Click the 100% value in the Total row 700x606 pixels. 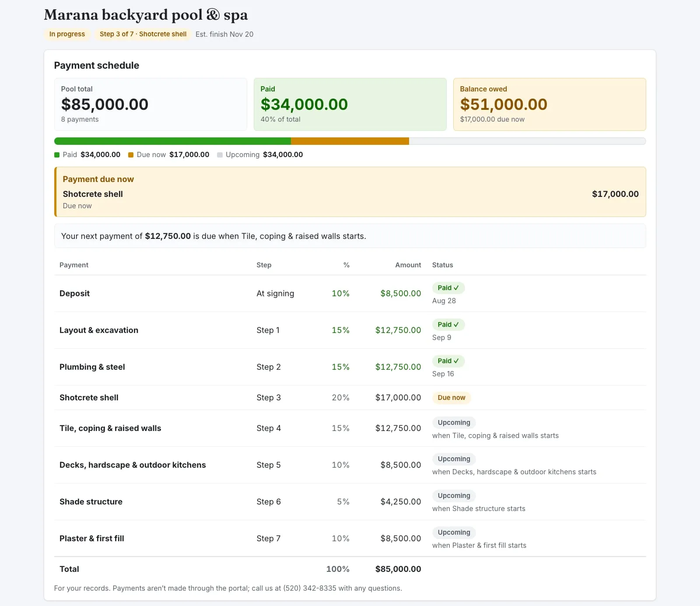click(338, 569)
